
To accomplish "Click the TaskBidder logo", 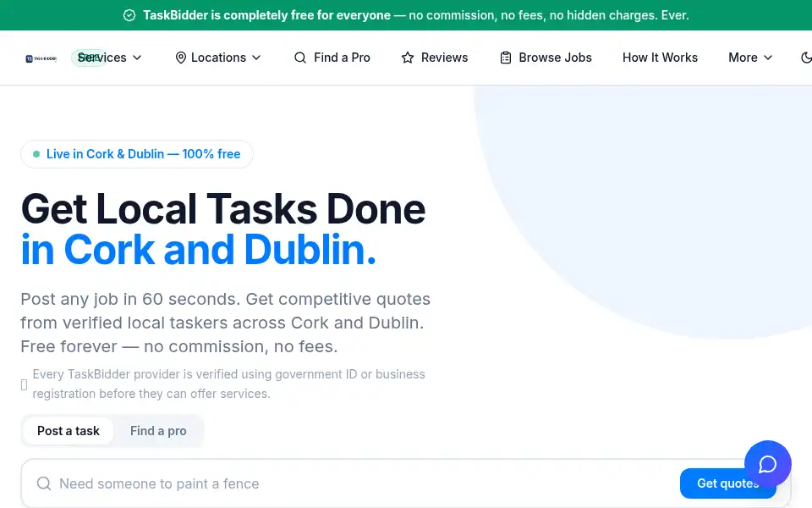I will [x=41, y=58].
